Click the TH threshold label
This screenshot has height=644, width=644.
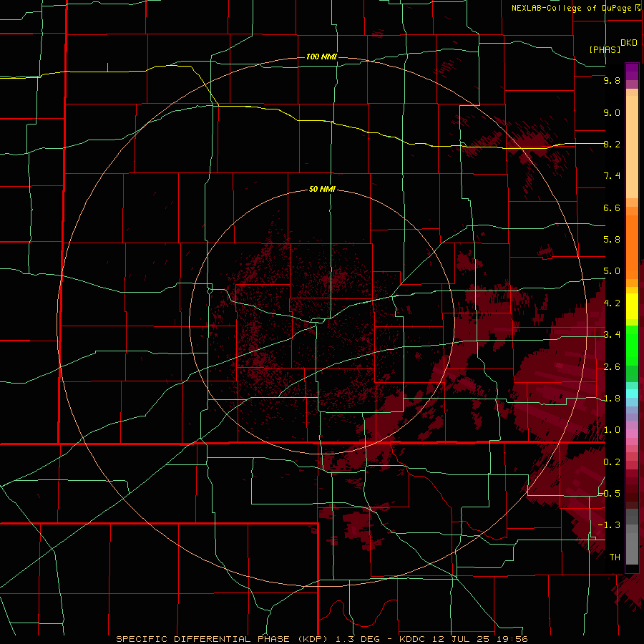click(615, 557)
